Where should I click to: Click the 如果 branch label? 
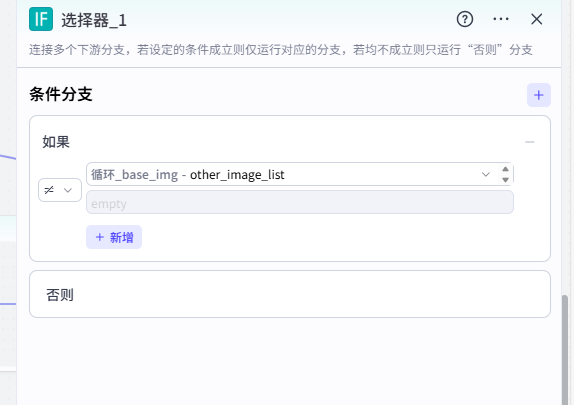(x=56, y=142)
